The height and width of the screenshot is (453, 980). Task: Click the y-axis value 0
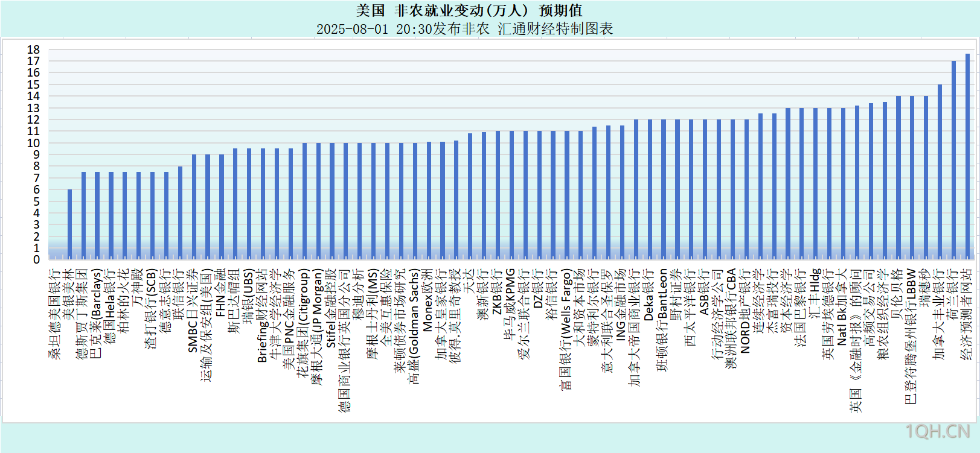pos(36,259)
